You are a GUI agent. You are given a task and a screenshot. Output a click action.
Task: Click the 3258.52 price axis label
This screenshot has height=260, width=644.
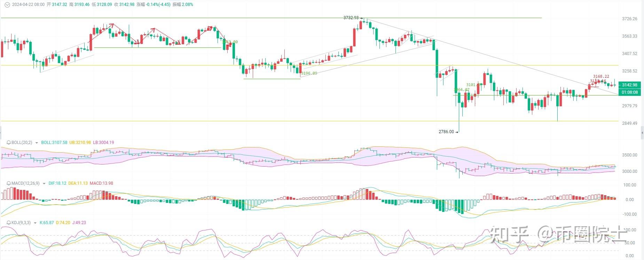(629, 71)
